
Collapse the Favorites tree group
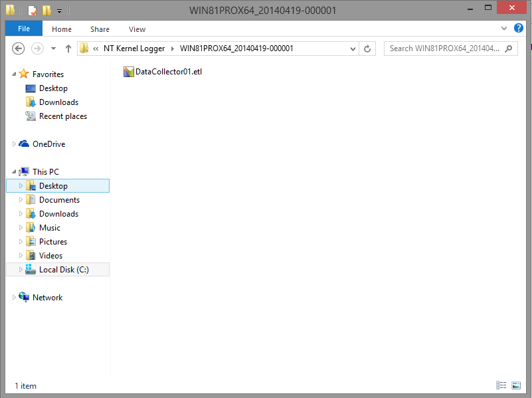click(x=14, y=74)
